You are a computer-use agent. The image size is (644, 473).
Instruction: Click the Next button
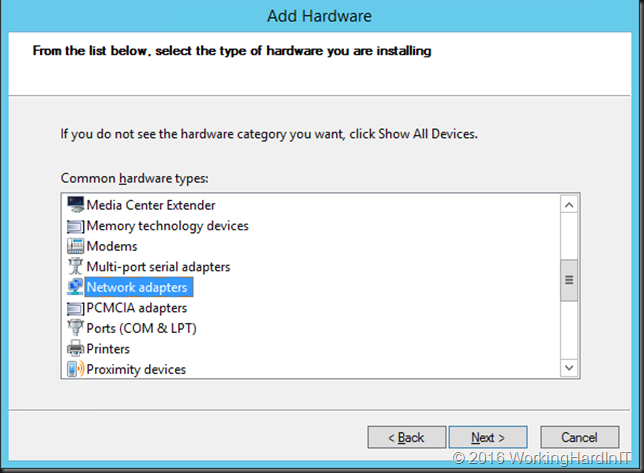click(488, 437)
